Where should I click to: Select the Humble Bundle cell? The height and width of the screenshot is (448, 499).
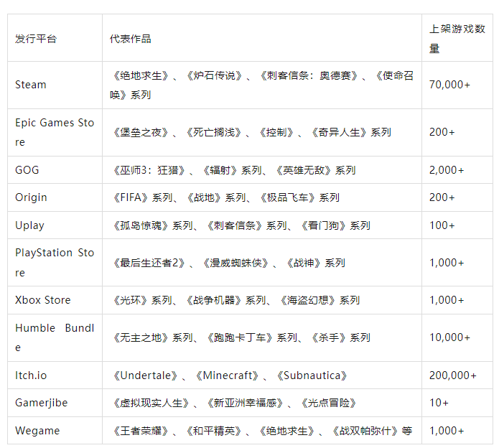click(x=55, y=337)
